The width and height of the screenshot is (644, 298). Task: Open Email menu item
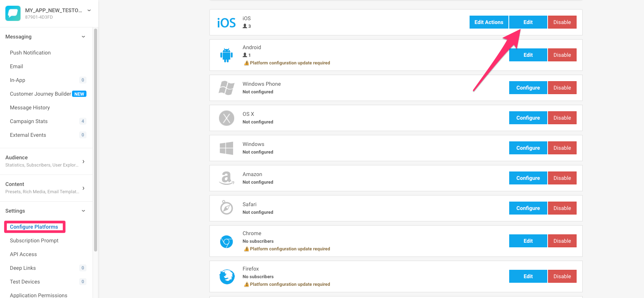click(16, 66)
